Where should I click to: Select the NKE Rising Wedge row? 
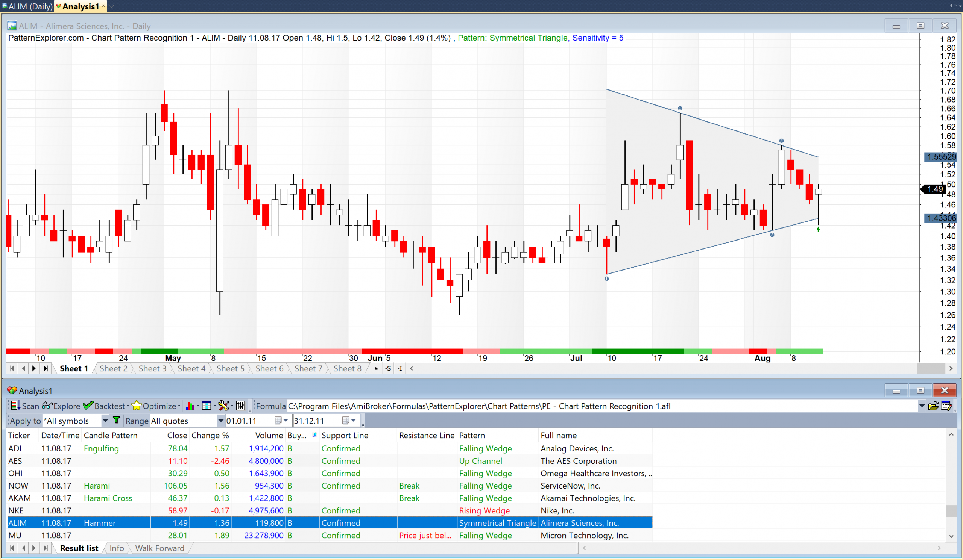coord(330,510)
